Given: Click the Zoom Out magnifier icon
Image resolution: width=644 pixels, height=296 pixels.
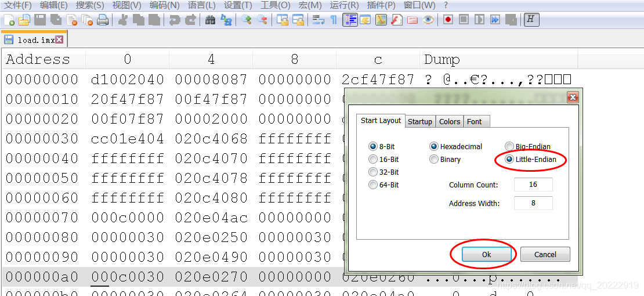Looking at the screenshot, I should pos(262,20).
